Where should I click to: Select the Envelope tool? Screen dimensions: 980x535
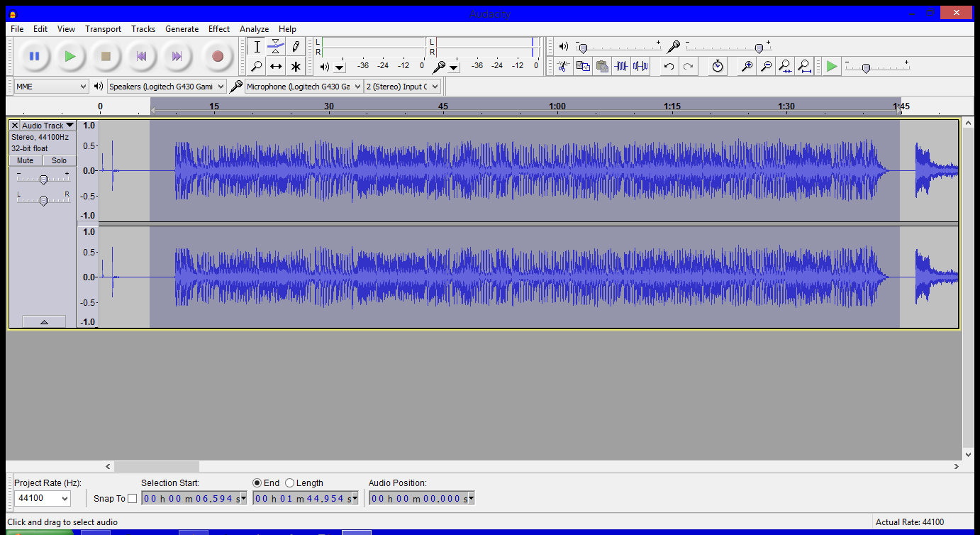pos(276,47)
